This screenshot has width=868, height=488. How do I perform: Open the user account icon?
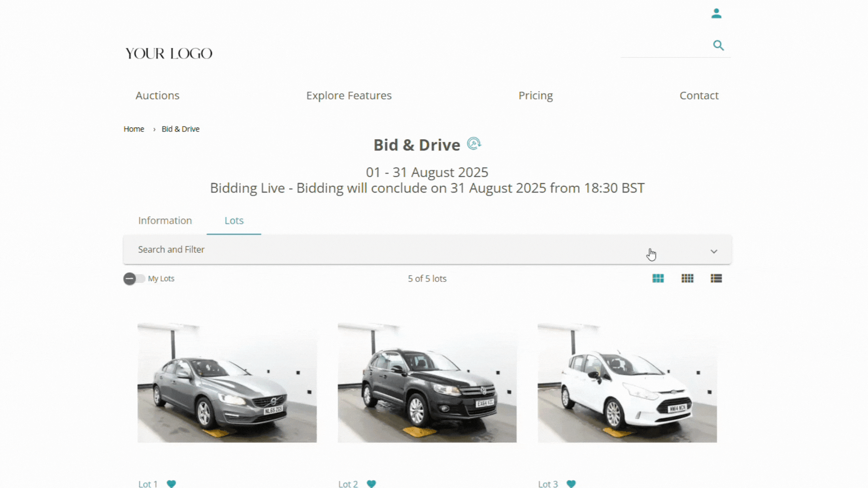coord(716,14)
